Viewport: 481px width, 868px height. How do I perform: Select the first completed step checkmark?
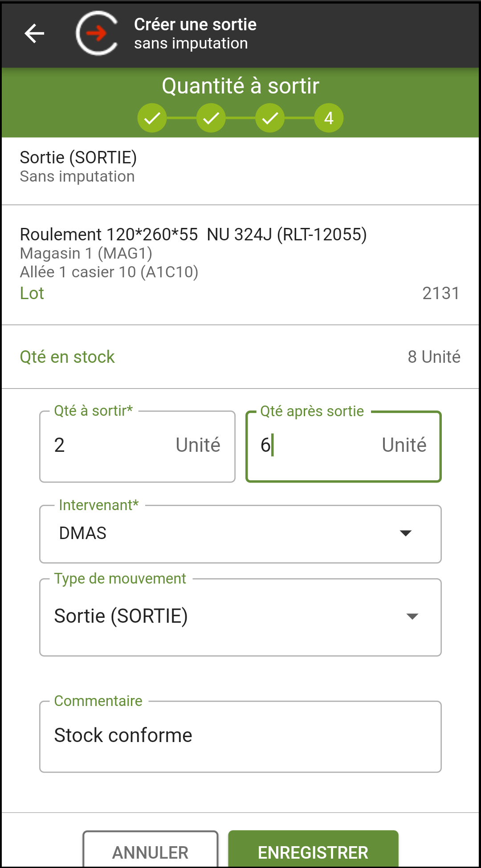tap(152, 118)
